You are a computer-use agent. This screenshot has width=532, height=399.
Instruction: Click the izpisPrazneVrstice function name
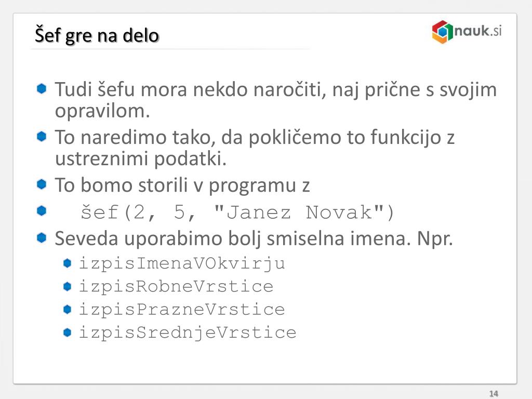pyautogui.click(x=182, y=310)
